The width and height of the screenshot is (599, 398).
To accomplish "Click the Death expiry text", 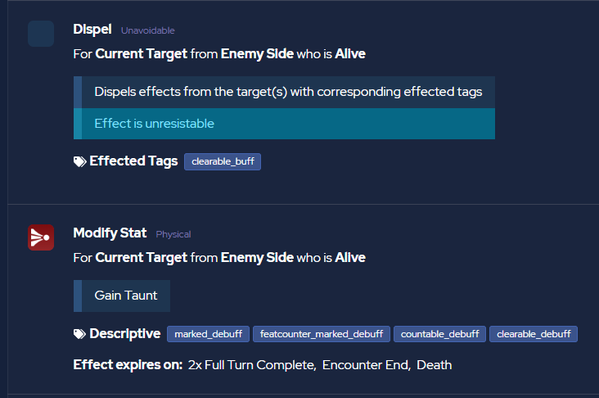I will point(434,365).
